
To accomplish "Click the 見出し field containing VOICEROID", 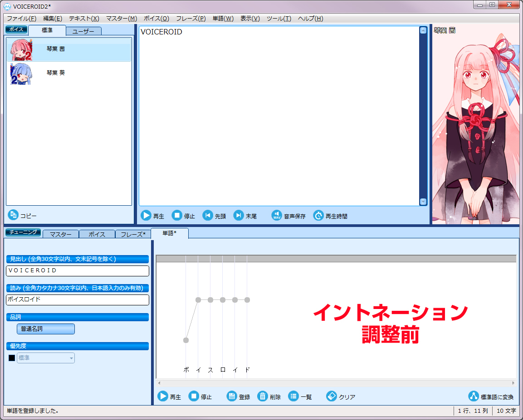I will coord(78,270).
